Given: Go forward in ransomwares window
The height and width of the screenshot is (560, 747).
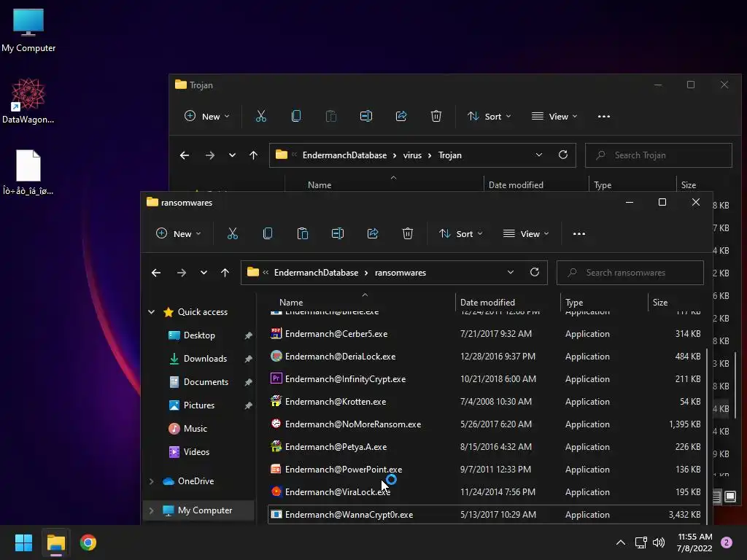Looking at the screenshot, I should click(x=182, y=273).
